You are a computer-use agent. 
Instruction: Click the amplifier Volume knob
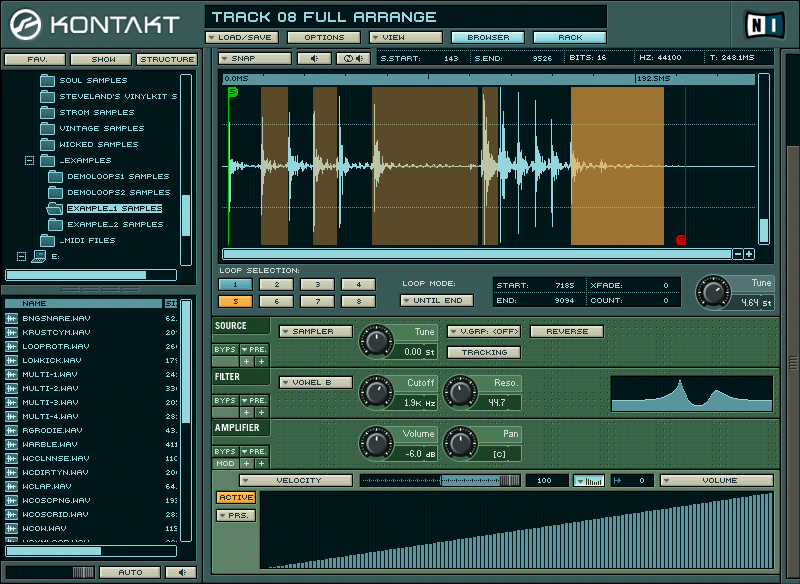[x=377, y=443]
